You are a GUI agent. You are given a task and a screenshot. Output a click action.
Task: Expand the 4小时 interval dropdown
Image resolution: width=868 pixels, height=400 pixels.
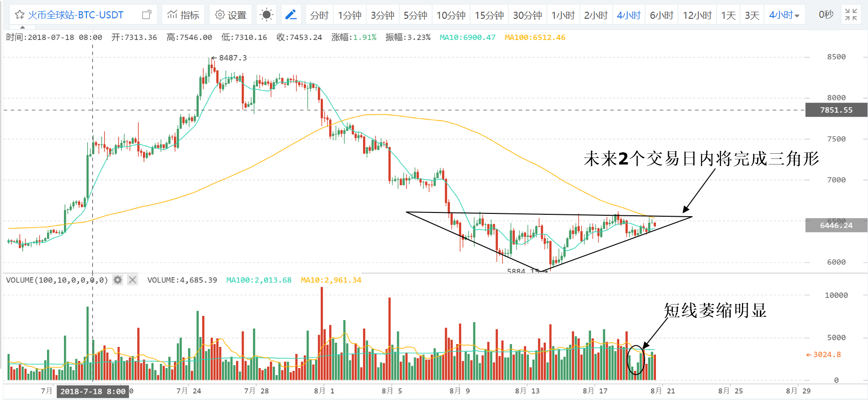pos(784,15)
